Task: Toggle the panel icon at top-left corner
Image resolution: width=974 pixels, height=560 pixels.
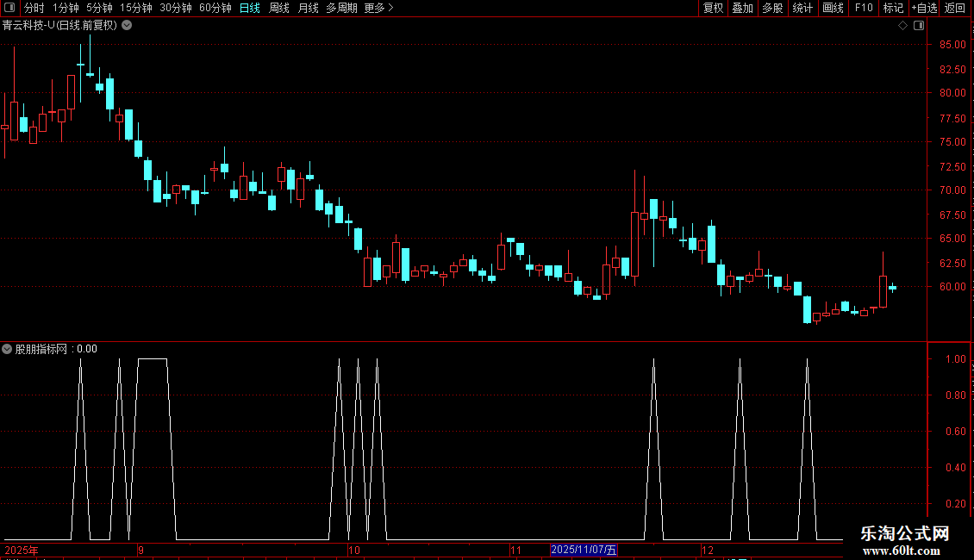Action: coord(9,8)
